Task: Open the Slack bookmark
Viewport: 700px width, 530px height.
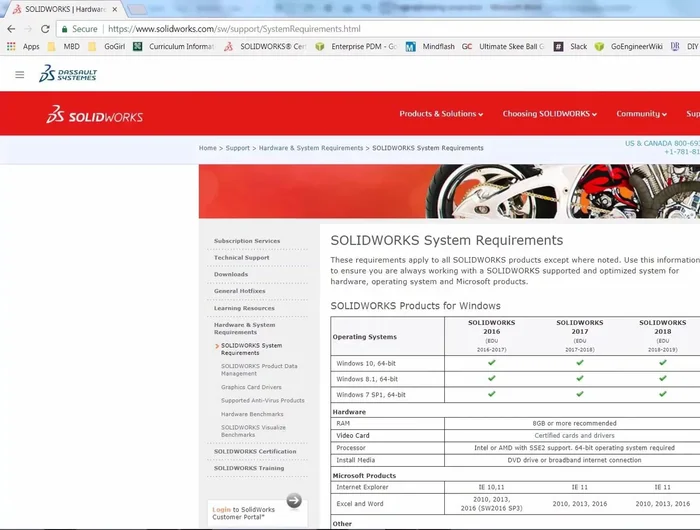Action: [x=571, y=46]
